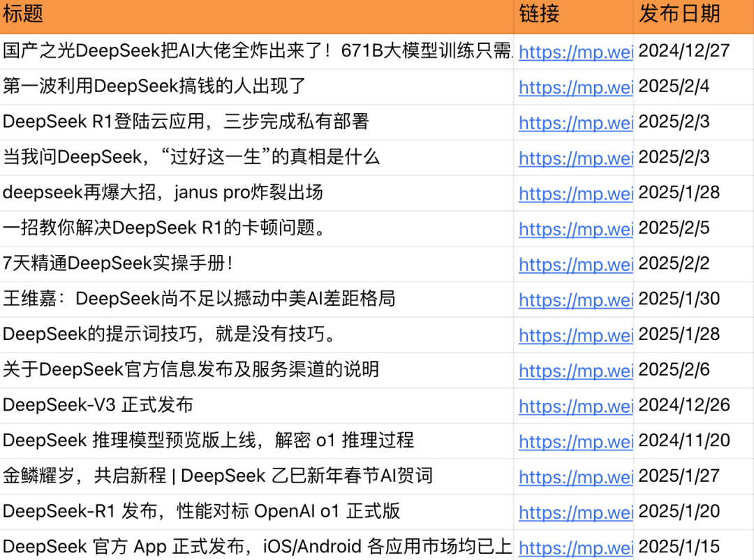754x560 pixels.
Task: Select title cell deepseek再爆大招，janus pro炸裂出场
Action: [256, 193]
